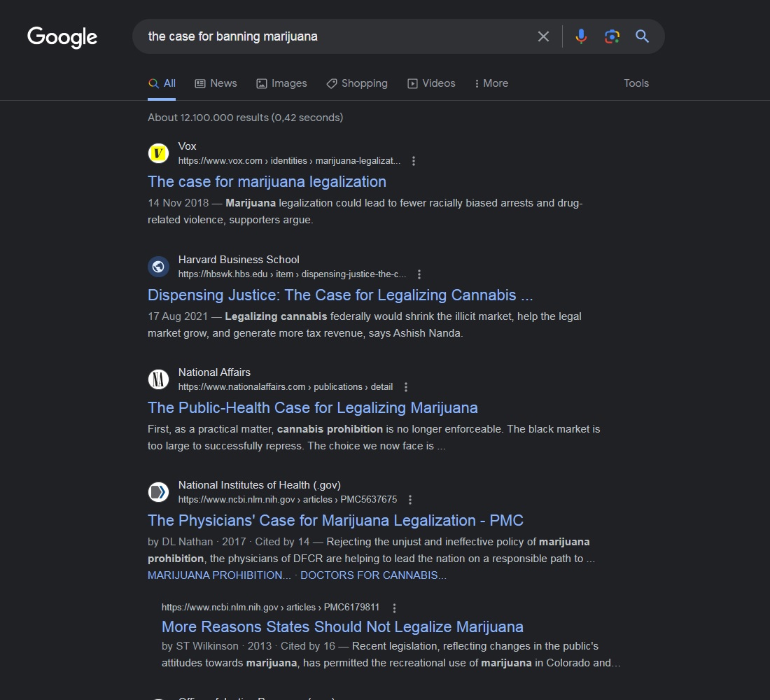770x700 pixels.
Task: Clear the search query with the X icon
Action: tap(543, 36)
